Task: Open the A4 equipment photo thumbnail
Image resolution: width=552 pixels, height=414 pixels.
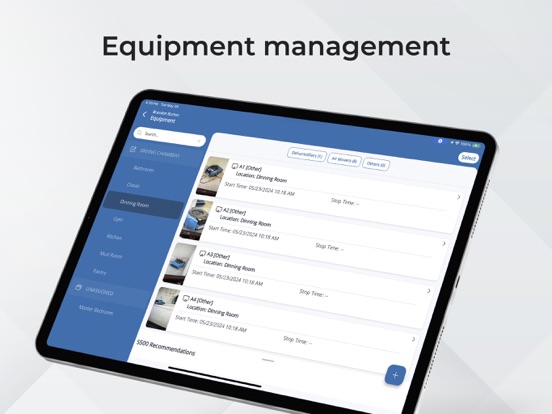Action: [x=163, y=309]
